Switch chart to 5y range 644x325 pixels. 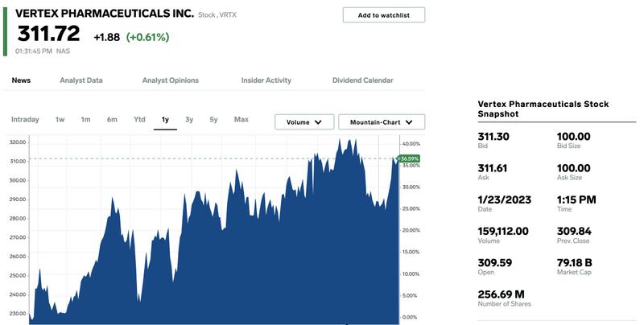click(x=213, y=119)
